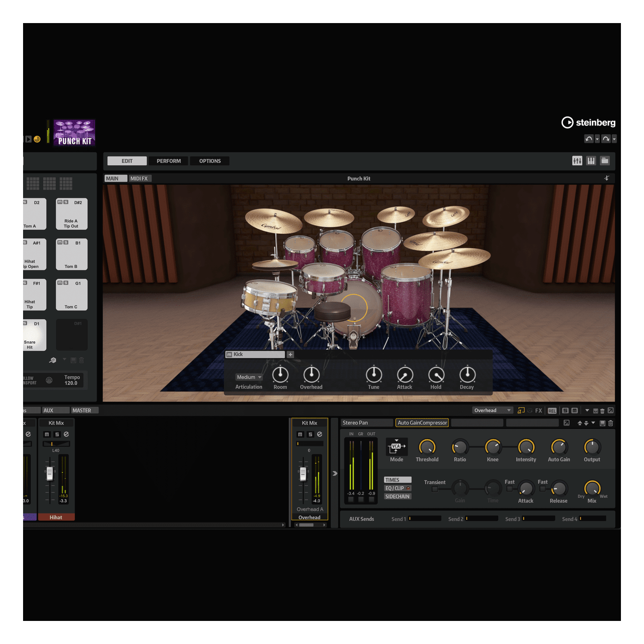Switch to the PERFORM page
Viewport: 644px width, 644px height.
click(168, 161)
